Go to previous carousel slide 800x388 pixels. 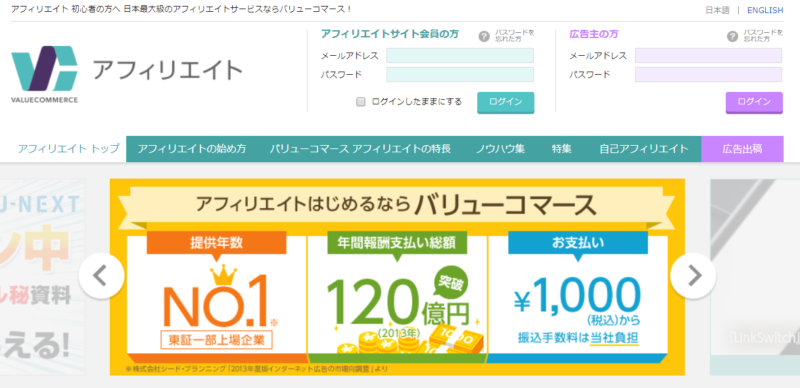pos(102,276)
